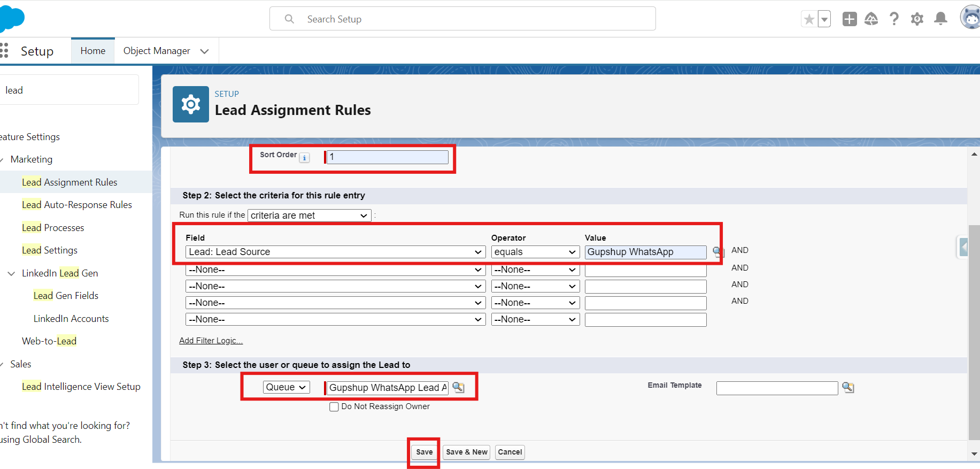Viewport: 980px width, 469px height.
Task: Click the Search Setup box
Action: coord(462,19)
